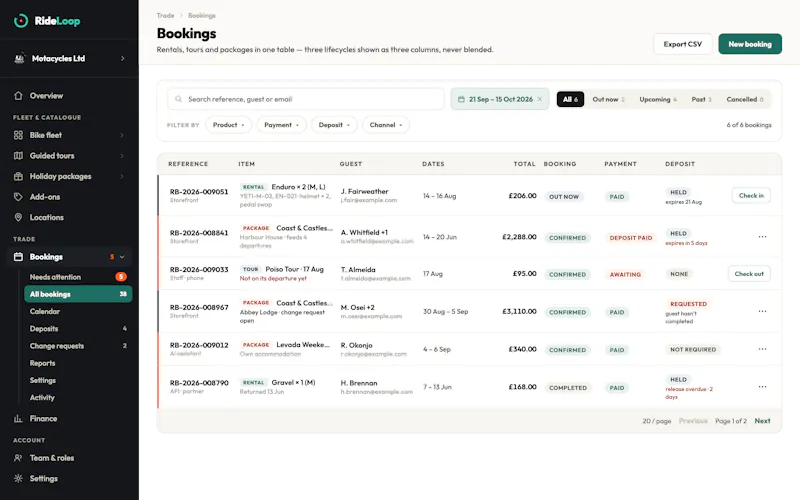The image size is (800, 500).
Task: Collapse the Bookings sidebar section chevron
Action: click(122, 257)
